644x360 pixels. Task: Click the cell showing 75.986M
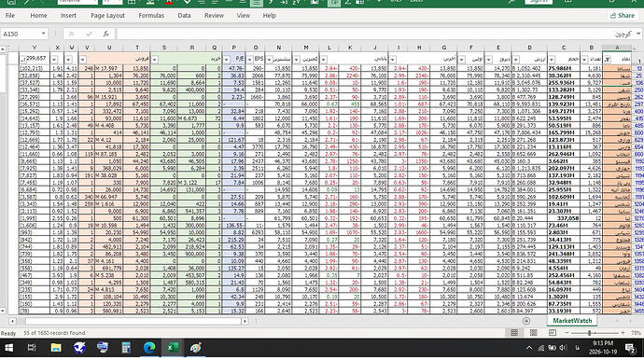563,69
